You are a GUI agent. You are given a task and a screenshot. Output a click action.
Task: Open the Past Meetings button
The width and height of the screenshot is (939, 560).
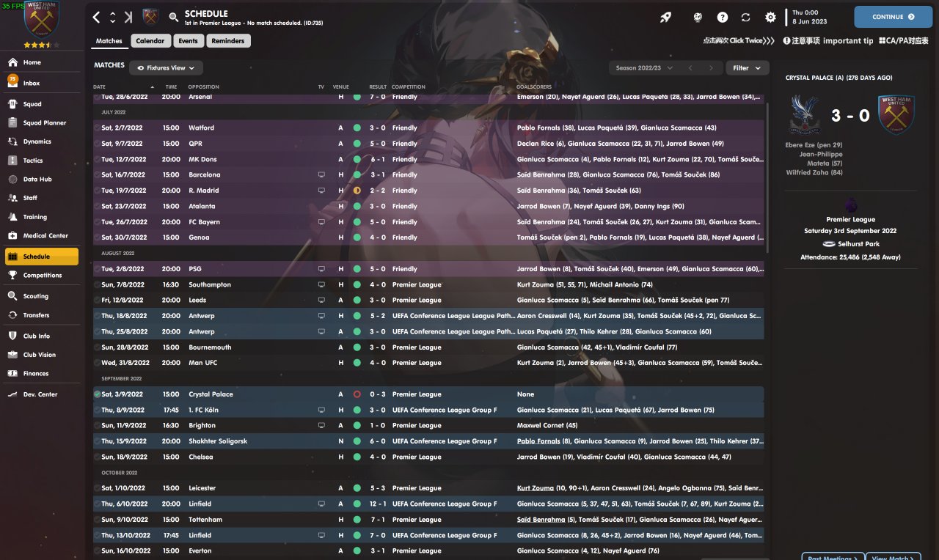(x=833, y=557)
